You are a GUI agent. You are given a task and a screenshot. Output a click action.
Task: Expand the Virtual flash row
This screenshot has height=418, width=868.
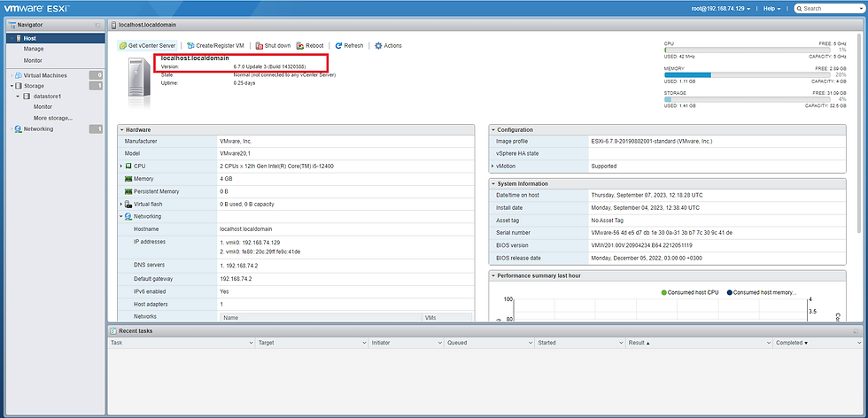pyautogui.click(x=121, y=205)
